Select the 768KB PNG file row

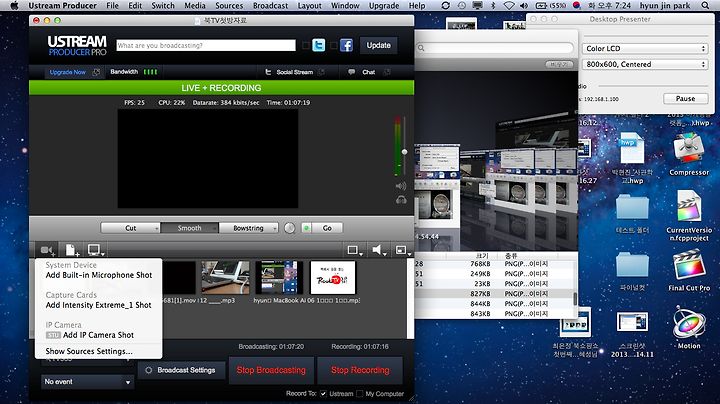tap(494, 264)
